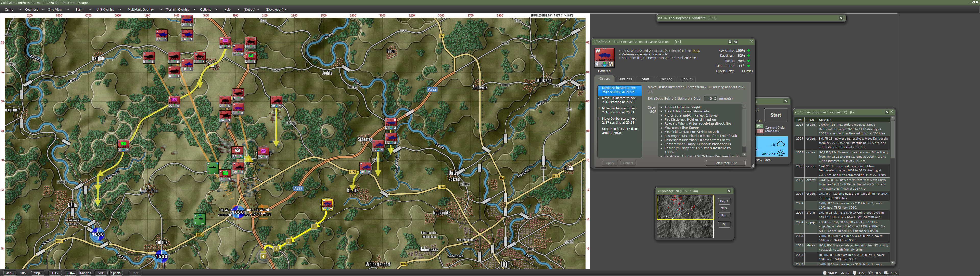Screen dimensions: 980x276
Task: Select the HQ II/PR-16 counter at map top
Action: [187, 21]
